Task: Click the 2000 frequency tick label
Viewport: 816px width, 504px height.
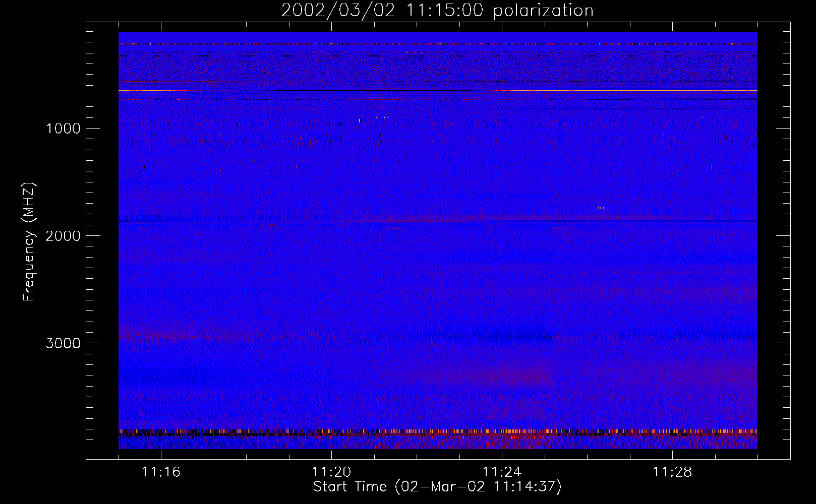Action: pyautogui.click(x=63, y=236)
